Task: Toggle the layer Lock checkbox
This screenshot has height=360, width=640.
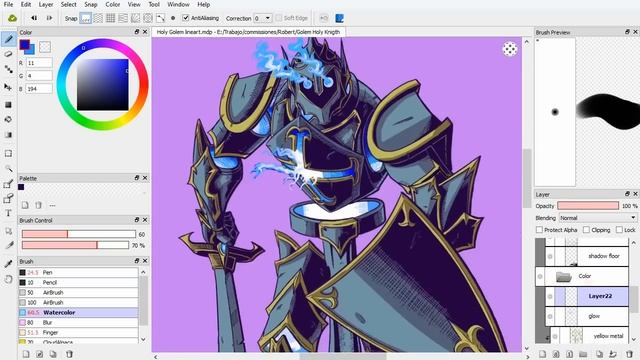Action: [x=619, y=230]
